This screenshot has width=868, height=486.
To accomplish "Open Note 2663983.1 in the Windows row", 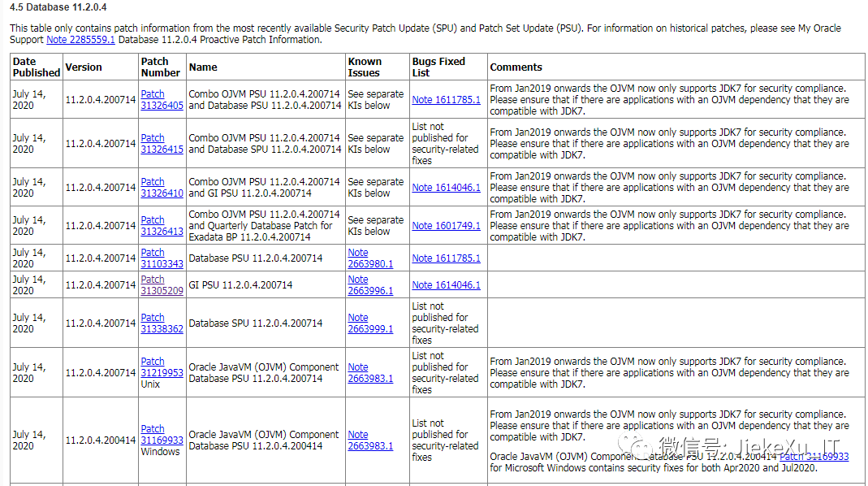I will [x=370, y=440].
